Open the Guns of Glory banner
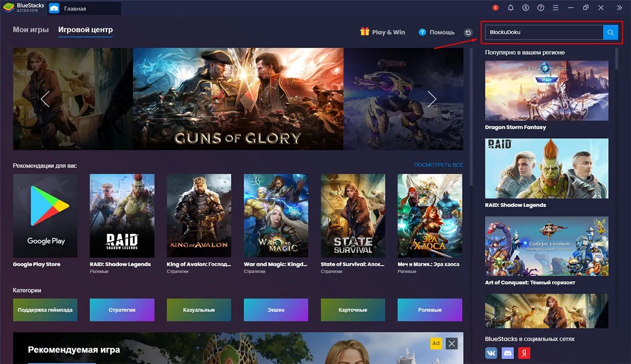The image size is (631, 364). [x=238, y=99]
